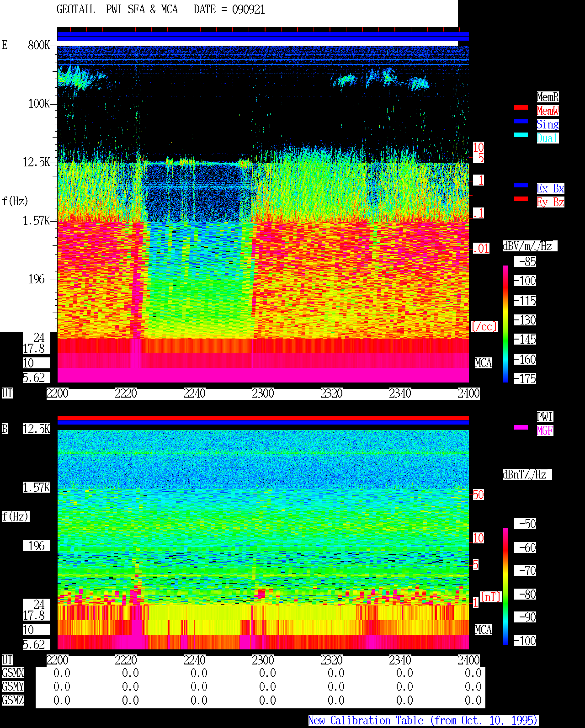Image resolution: width=585 pixels, height=728 pixels.
Task: Click the 2300 UT tick on upper time axis
Action: coord(263,393)
